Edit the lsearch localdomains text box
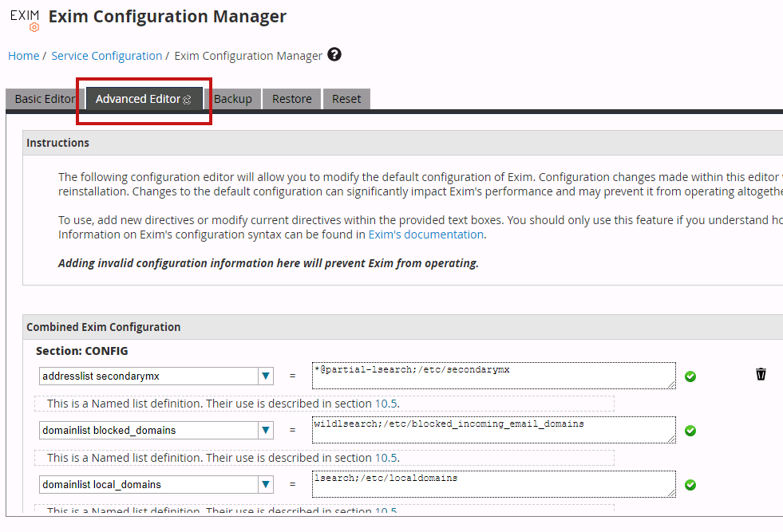 [x=494, y=485]
